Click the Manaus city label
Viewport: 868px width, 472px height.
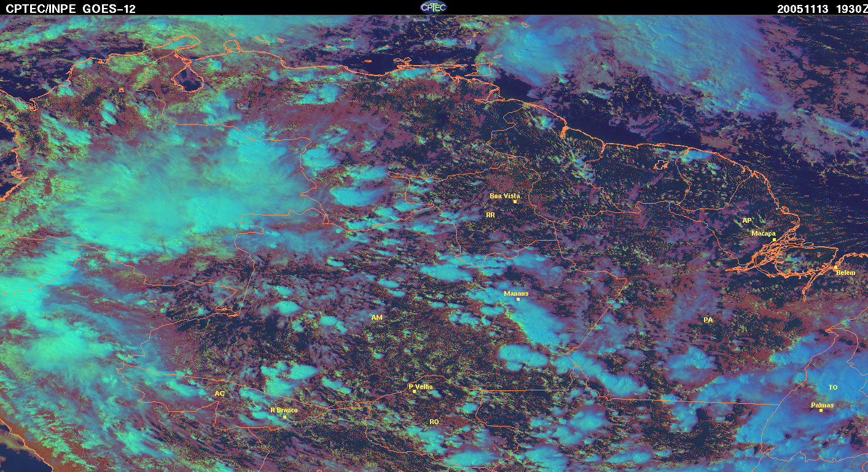516,293
